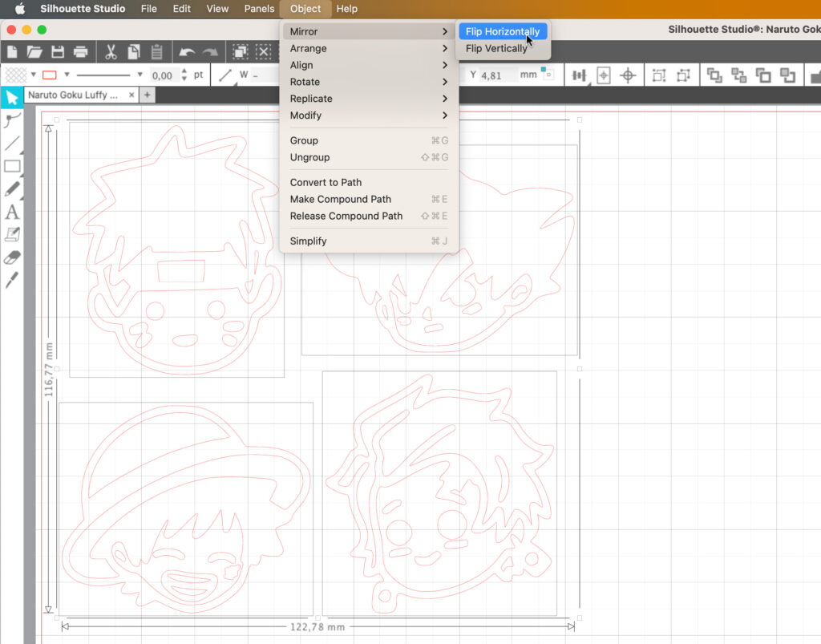Open the Panels menu
The width and height of the screenshot is (821, 644).
(x=259, y=9)
